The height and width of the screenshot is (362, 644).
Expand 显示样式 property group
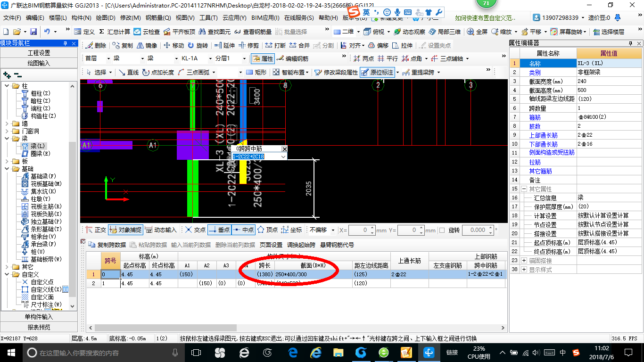pos(524,270)
